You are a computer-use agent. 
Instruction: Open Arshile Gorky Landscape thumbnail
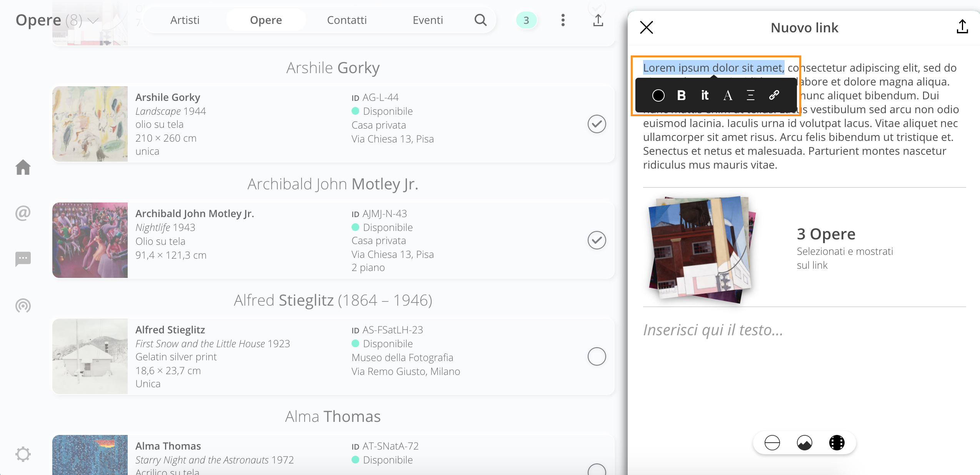coord(90,124)
